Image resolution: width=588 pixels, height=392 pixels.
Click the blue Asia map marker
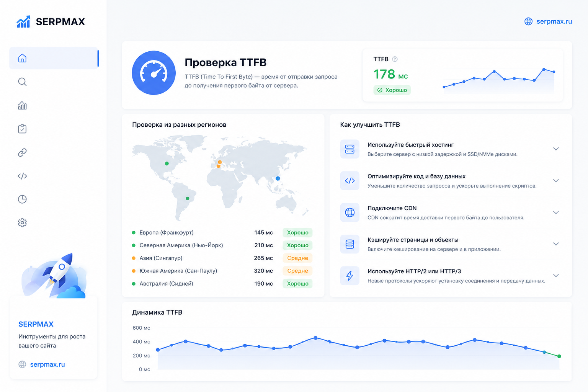[278, 178]
